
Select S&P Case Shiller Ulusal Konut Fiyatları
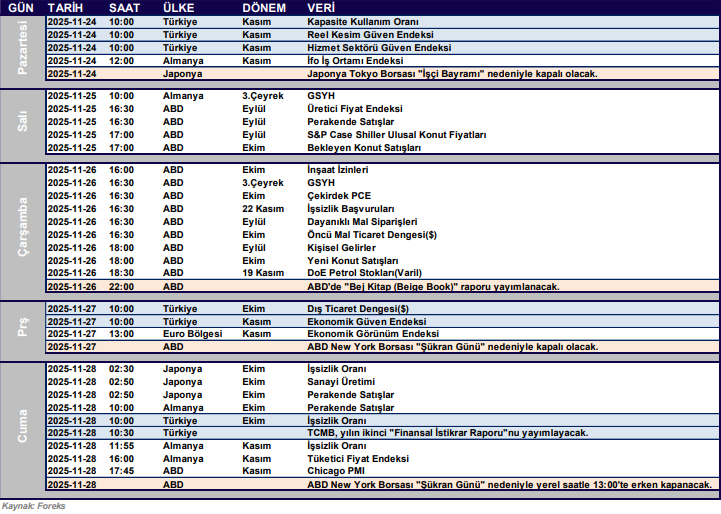[396, 135]
